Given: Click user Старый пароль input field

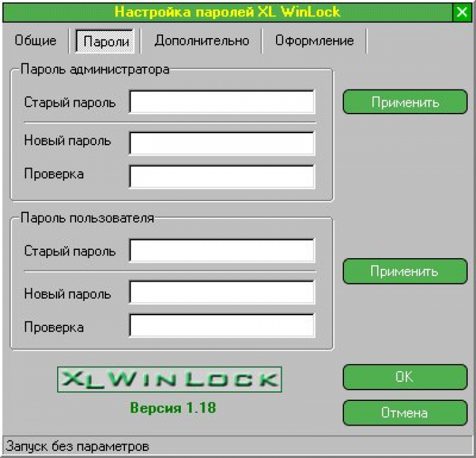Looking at the screenshot, I should pos(222,251).
